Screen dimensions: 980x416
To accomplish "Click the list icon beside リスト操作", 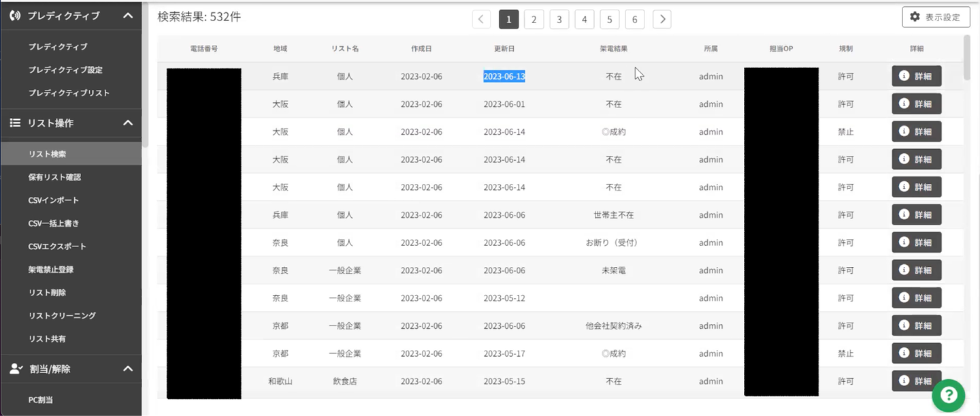I will coord(15,123).
